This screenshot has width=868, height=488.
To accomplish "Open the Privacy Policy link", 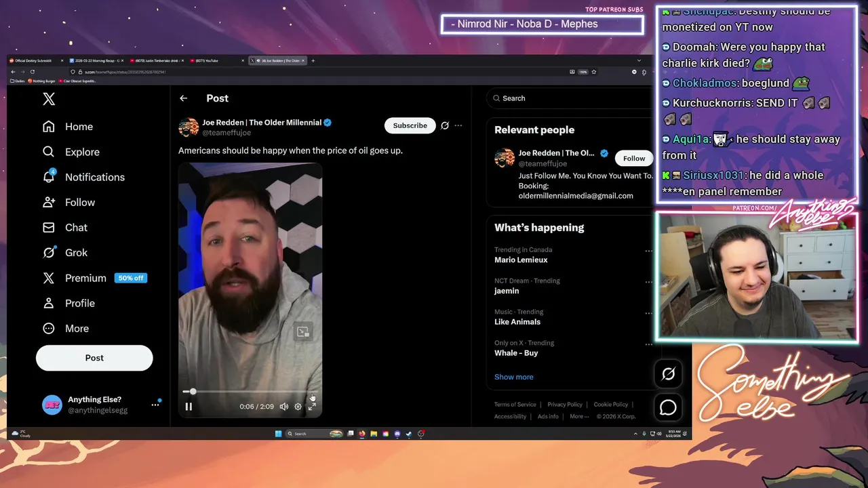I will click(x=565, y=405).
